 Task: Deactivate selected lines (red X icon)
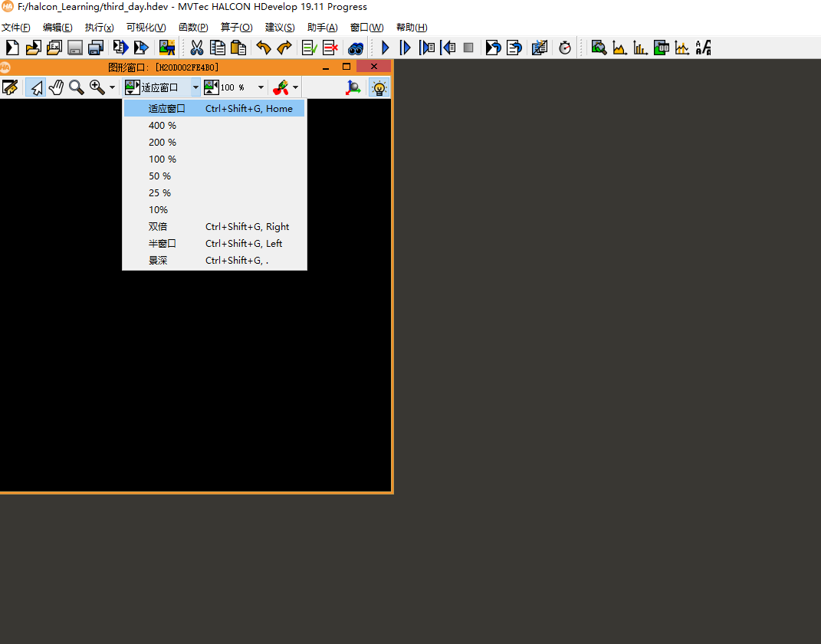tap(330, 48)
